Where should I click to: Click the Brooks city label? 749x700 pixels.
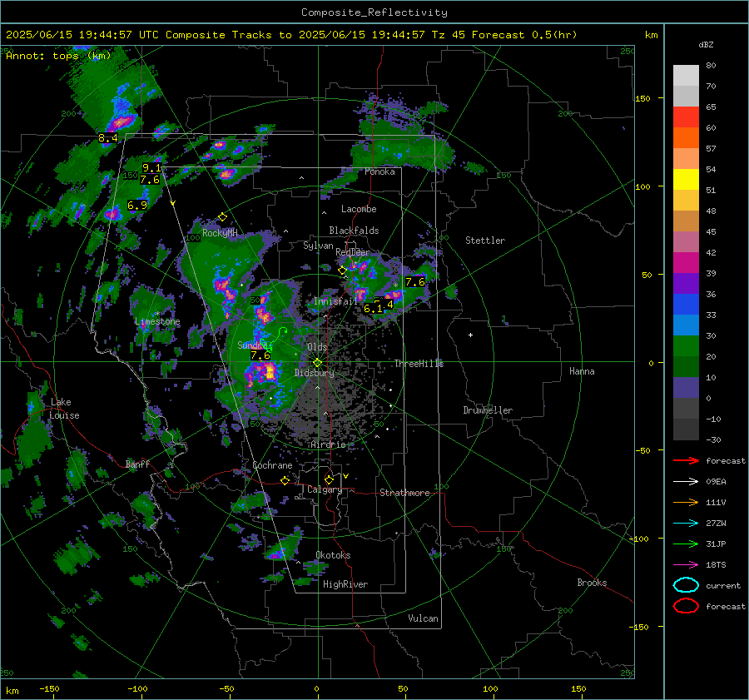point(592,583)
